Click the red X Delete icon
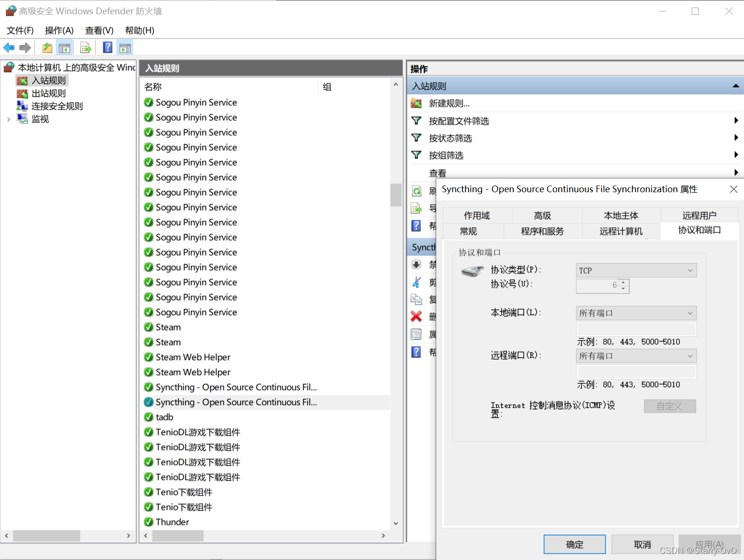Viewport: 744px width, 560px height. [416, 316]
